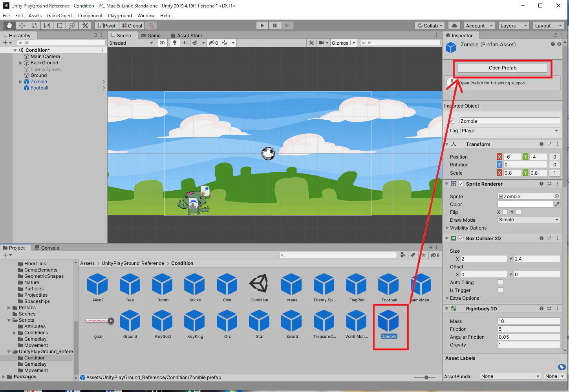Expand the BackGround object in Hierarchy
This screenshot has height=392, width=569.
pos(21,63)
